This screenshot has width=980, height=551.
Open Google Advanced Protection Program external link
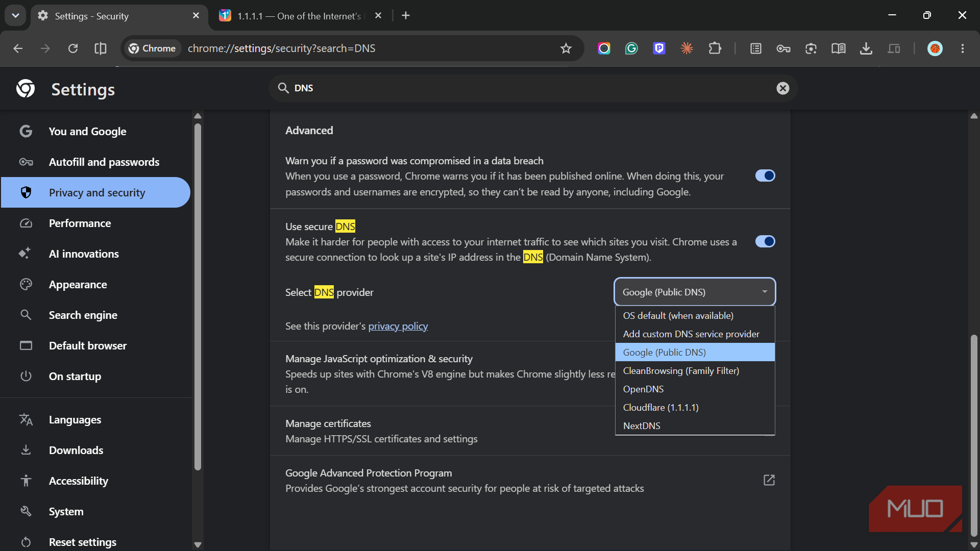769,480
